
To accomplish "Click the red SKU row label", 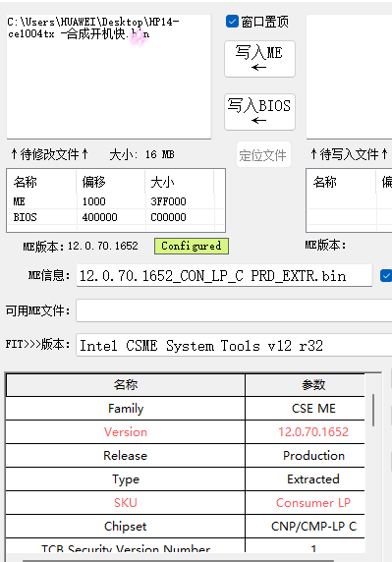I will click(x=126, y=503).
